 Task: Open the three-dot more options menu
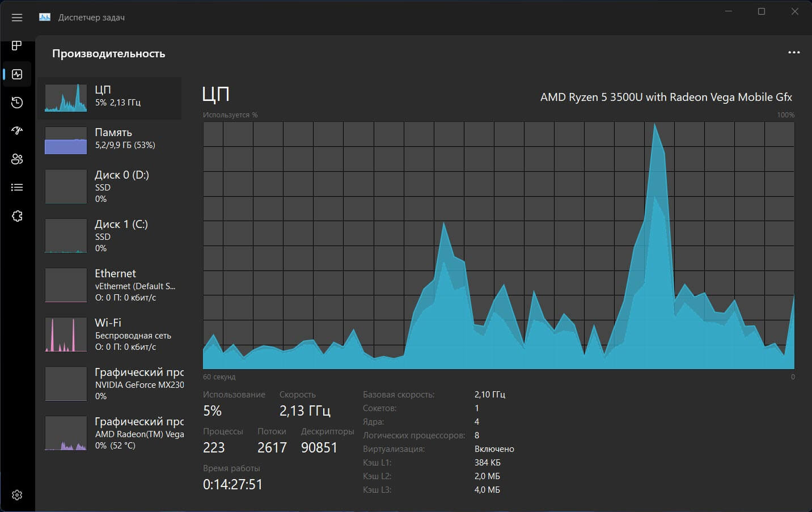point(794,53)
